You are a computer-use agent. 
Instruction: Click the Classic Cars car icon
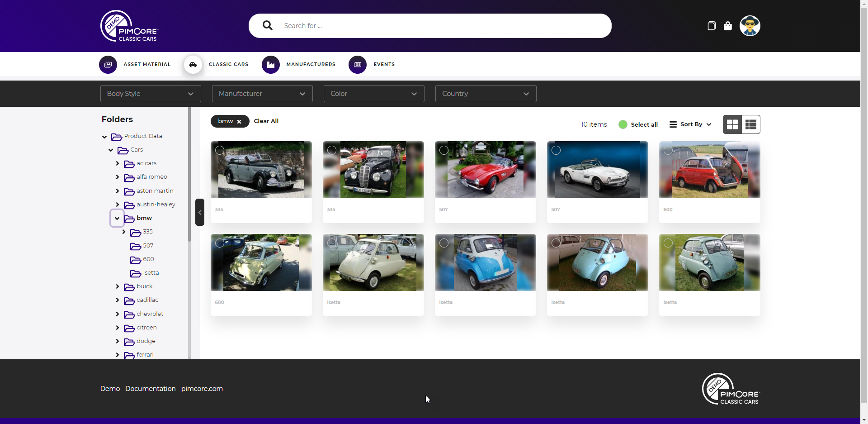(x=193, y=65)
